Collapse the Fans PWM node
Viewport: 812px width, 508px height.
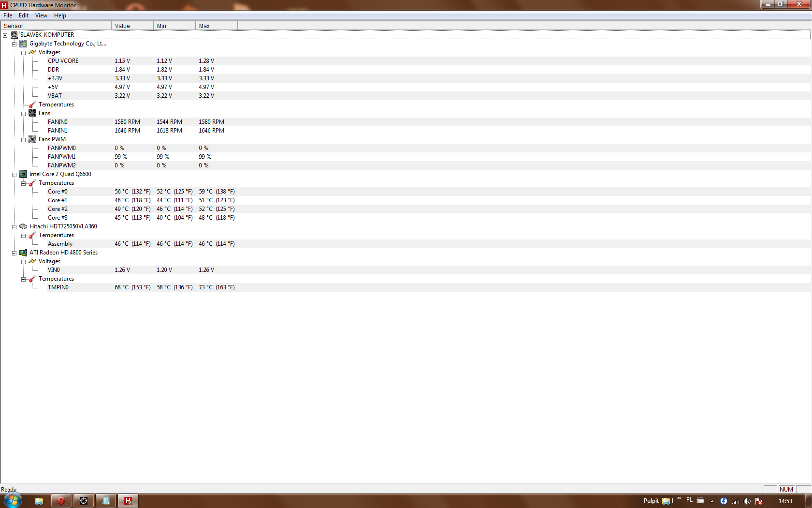tap(23, 140)
